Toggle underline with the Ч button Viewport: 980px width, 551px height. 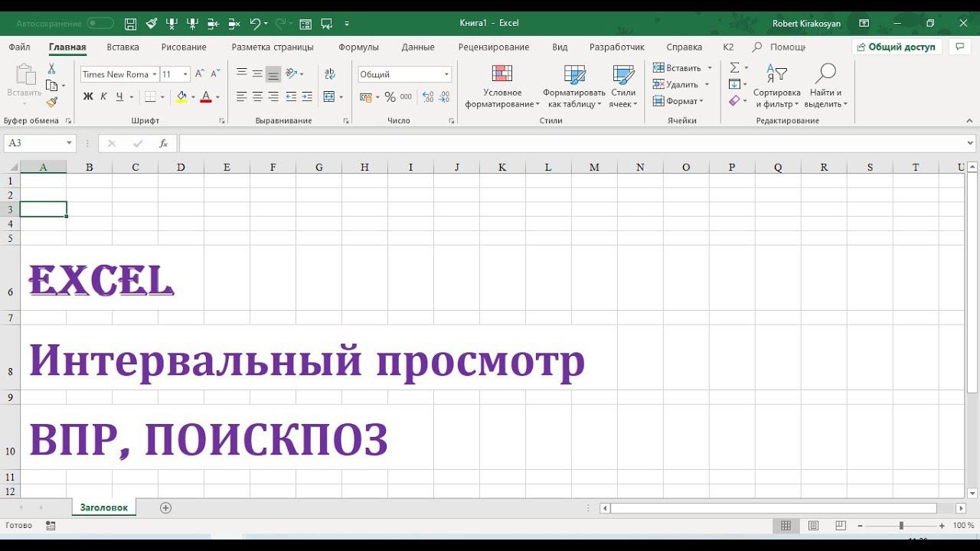pyautogui.click(x=119, y=96)
